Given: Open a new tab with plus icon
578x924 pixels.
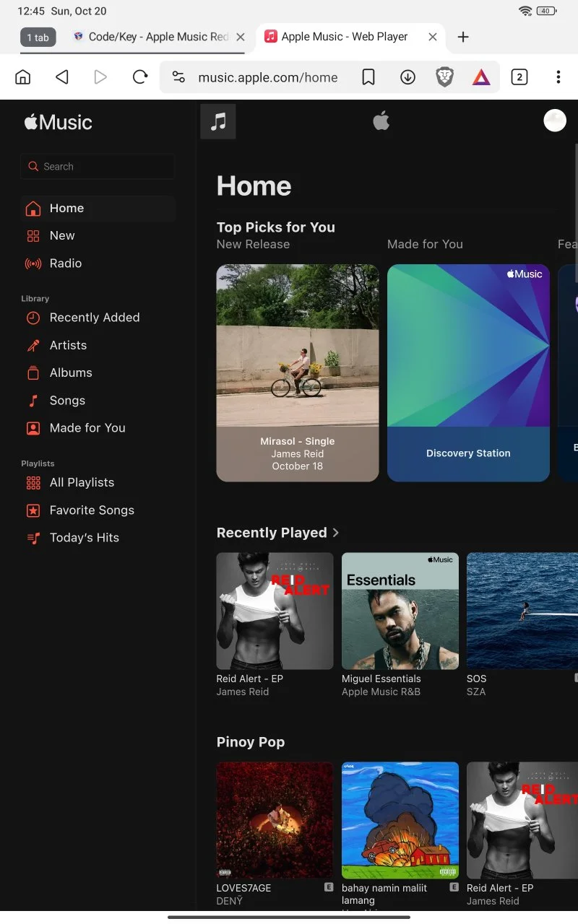Looking at the screenshot, I should point(464,37).
